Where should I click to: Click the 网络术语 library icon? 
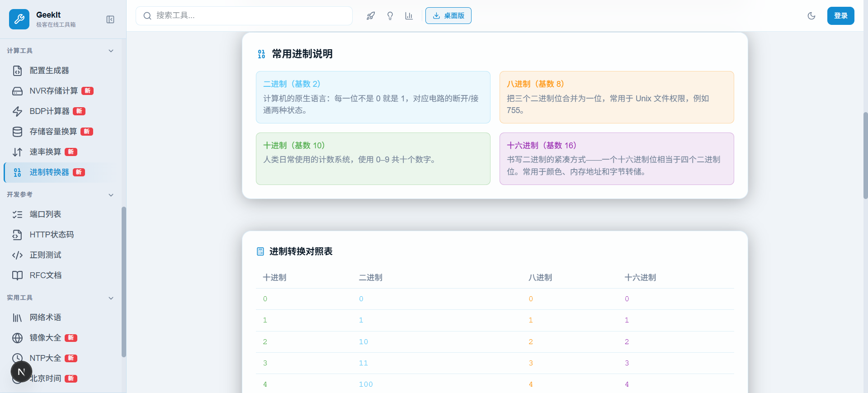pos(17,318)
